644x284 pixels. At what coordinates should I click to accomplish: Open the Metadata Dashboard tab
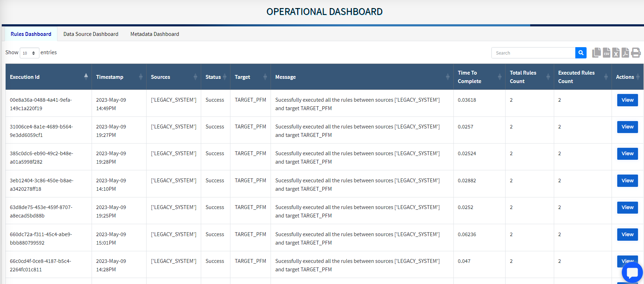(155, 34)
